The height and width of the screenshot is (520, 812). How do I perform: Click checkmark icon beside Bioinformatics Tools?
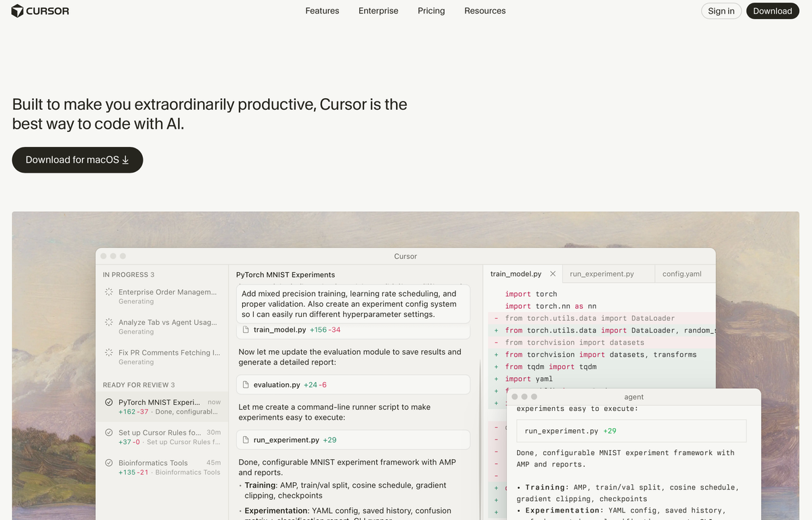click(109, 463)
